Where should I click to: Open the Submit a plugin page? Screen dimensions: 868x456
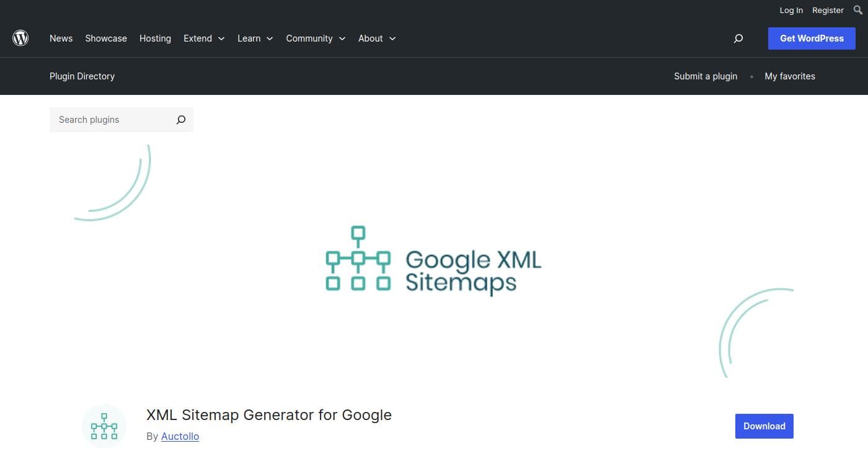click(706, 76)
